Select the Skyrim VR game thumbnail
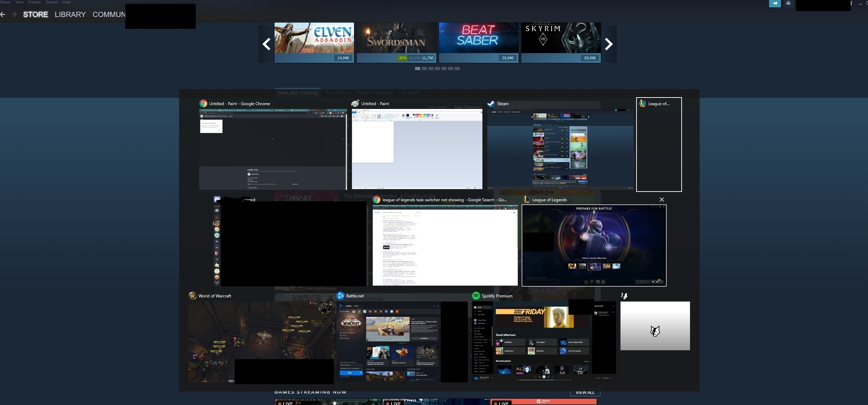 pyautogui.click(x=560, y=38)
